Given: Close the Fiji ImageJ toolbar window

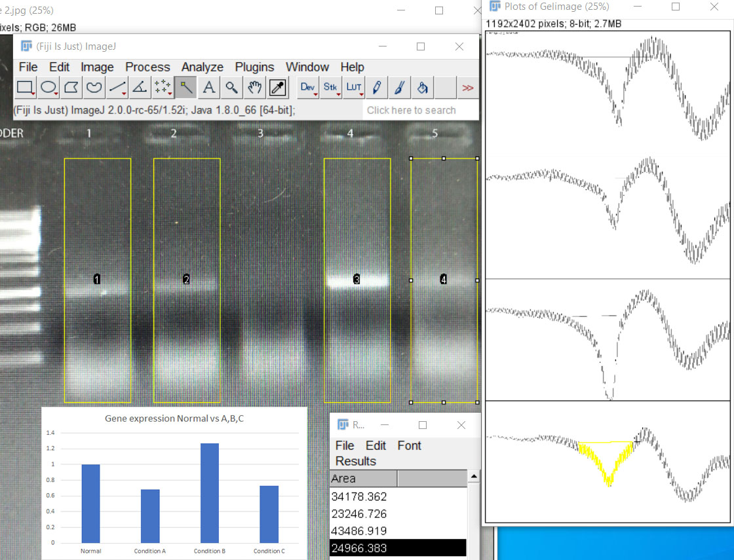Looking at the screenshot, I should 459,47.
